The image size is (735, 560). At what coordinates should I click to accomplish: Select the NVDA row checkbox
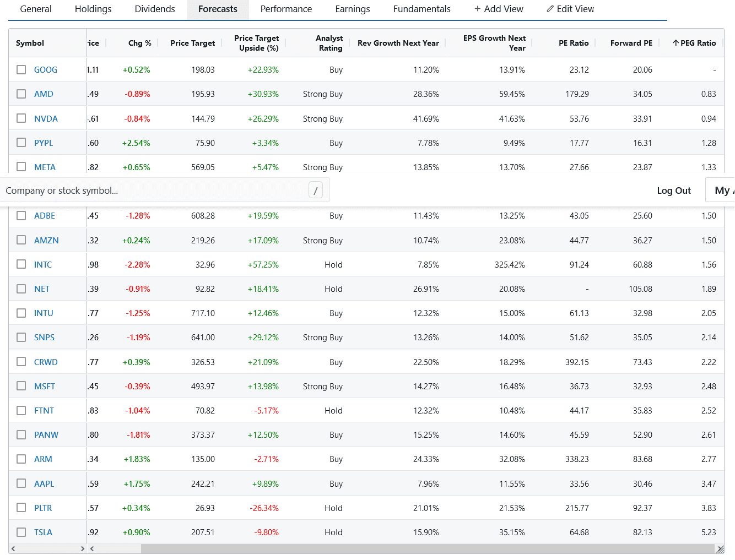click(21, 118)
